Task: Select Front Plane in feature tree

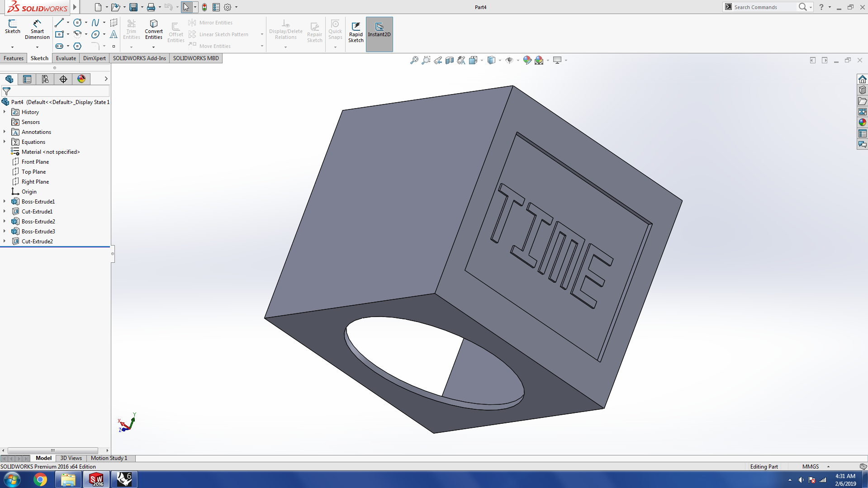Action: [x=35, y=162]
